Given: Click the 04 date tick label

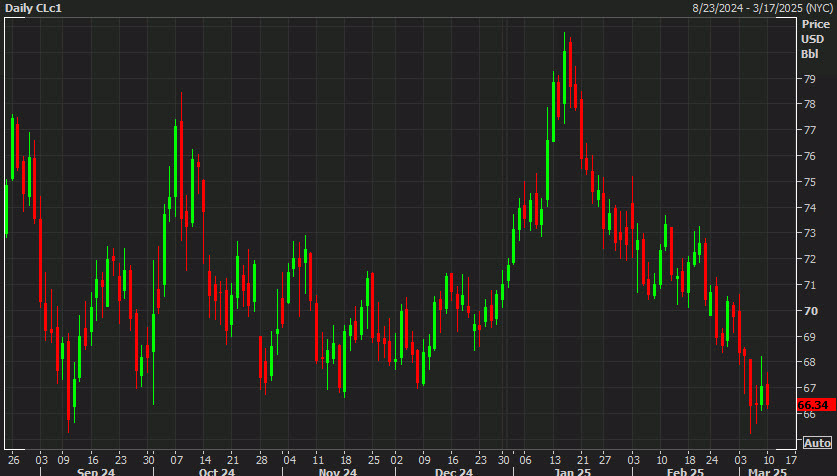Looking at the screenshot, I should pos(289,459).
